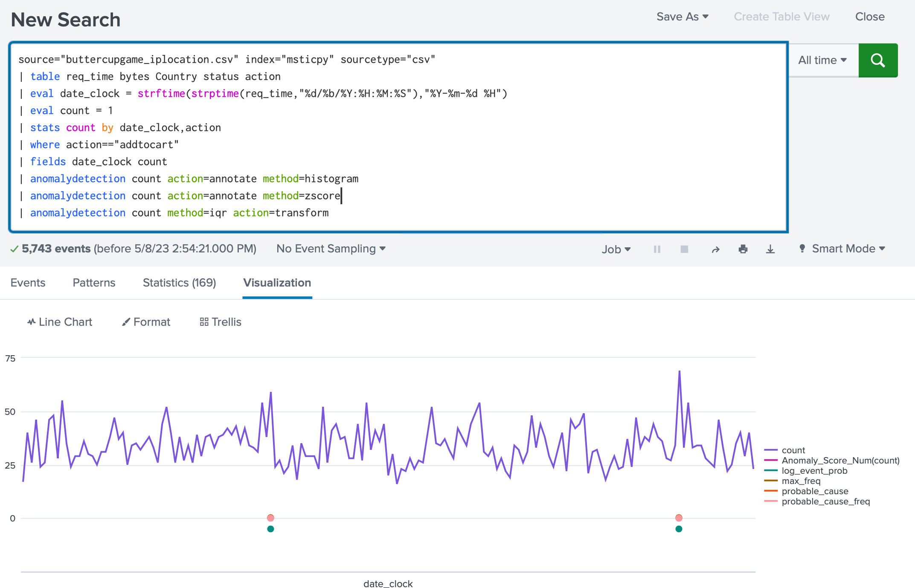Click the print results icon

click(x=743, y=249)
